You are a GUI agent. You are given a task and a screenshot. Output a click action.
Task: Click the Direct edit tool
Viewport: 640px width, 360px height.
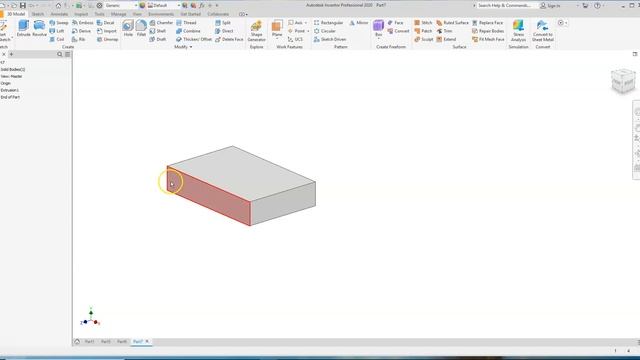tap(224, 31)
